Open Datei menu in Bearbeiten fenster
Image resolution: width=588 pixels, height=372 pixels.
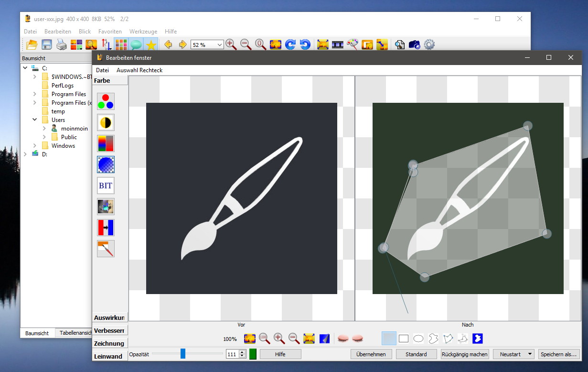(103, 70)
